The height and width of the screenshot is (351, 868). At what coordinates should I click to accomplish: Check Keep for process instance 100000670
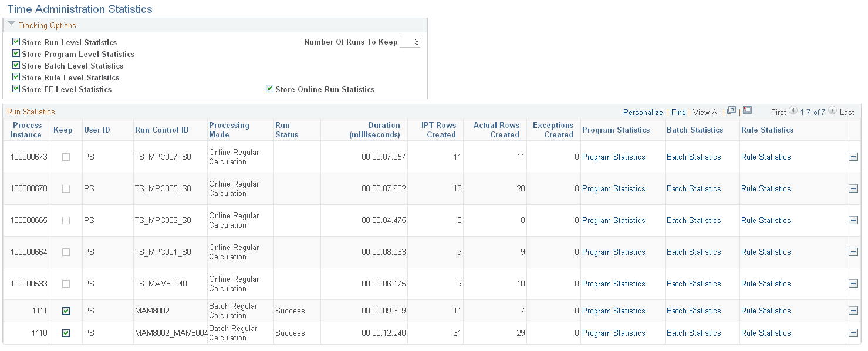65,188
